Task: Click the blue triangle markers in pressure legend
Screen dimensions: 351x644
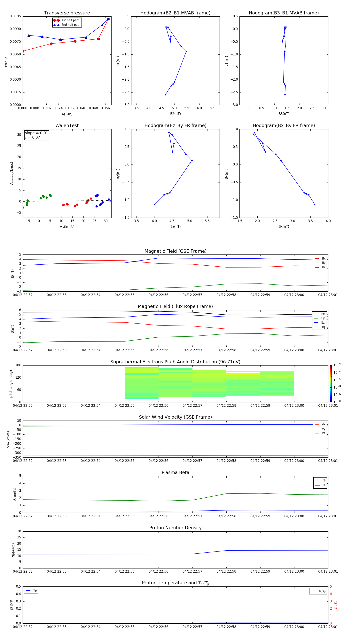Action: coord(56,25)
